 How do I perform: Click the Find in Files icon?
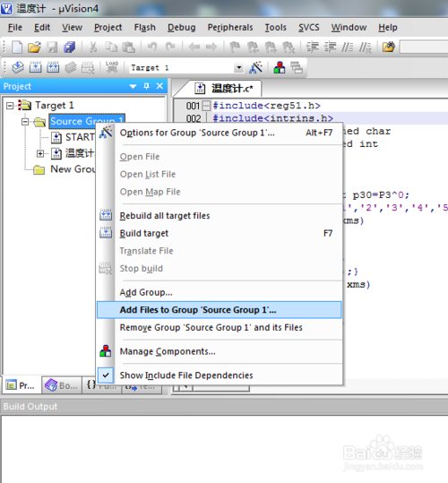point(389,47)
